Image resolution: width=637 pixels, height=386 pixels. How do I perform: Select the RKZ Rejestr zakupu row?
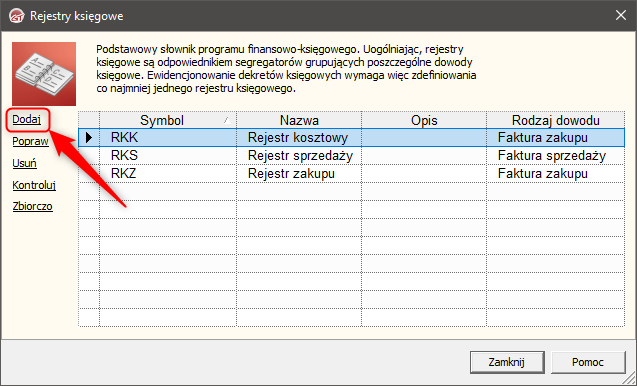[x=351, y=173]
